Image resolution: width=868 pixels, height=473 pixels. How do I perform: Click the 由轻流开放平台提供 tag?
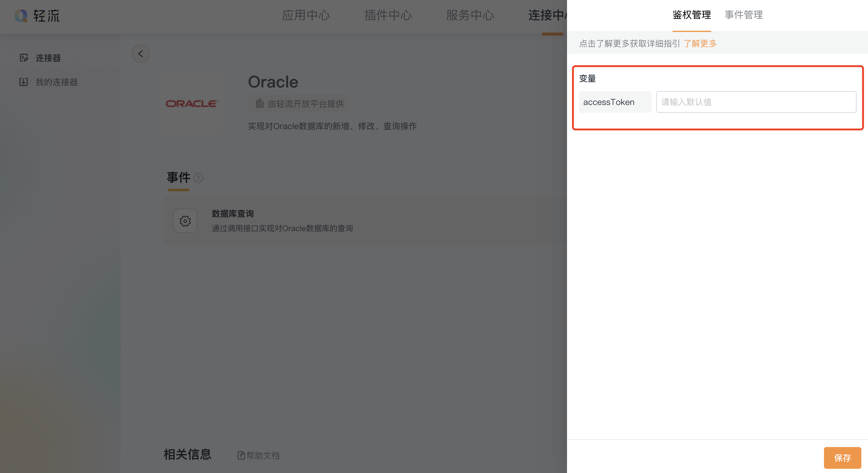pos(299,103)
